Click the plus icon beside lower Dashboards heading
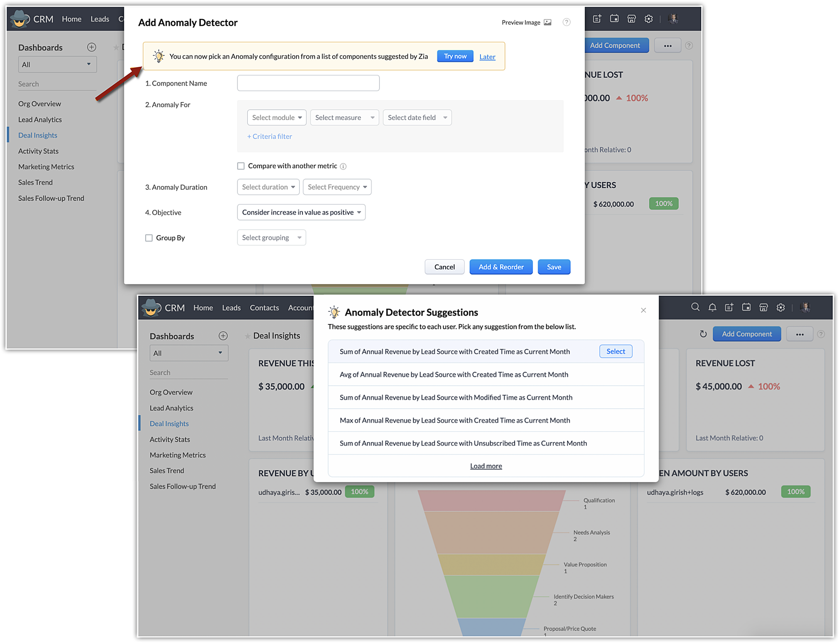 pyautogui.click(x=223, y=336)
